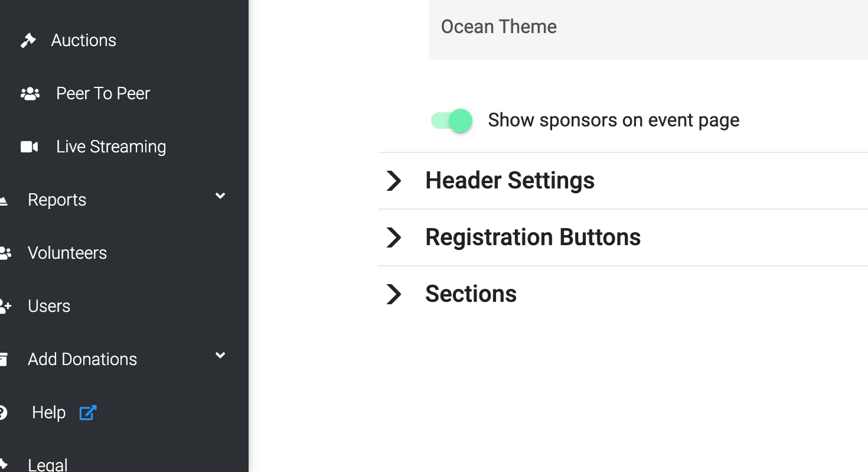Expand the Reports submenu arrow
This screenshot has height=472, width=868.
(220, 196)
